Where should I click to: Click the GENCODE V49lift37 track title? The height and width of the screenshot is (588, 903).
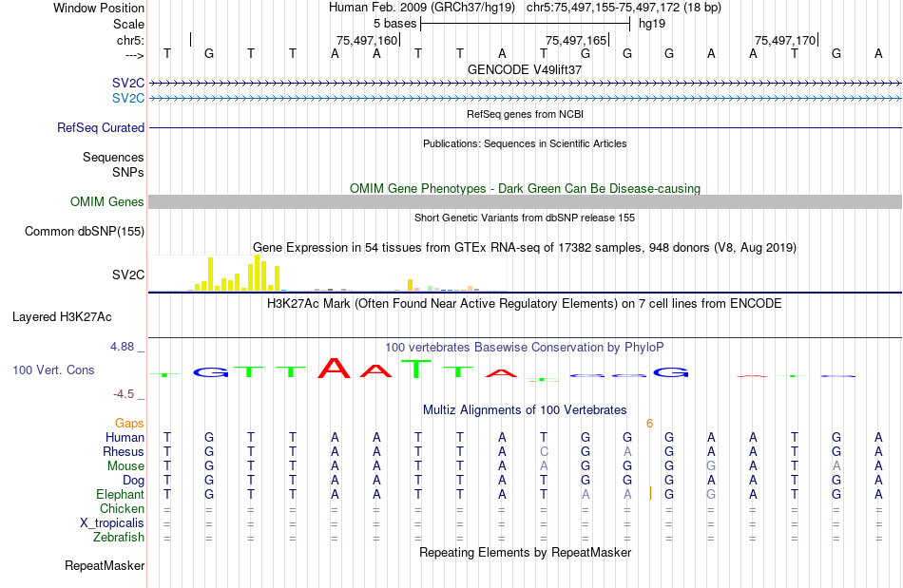(x=525, y=69)
